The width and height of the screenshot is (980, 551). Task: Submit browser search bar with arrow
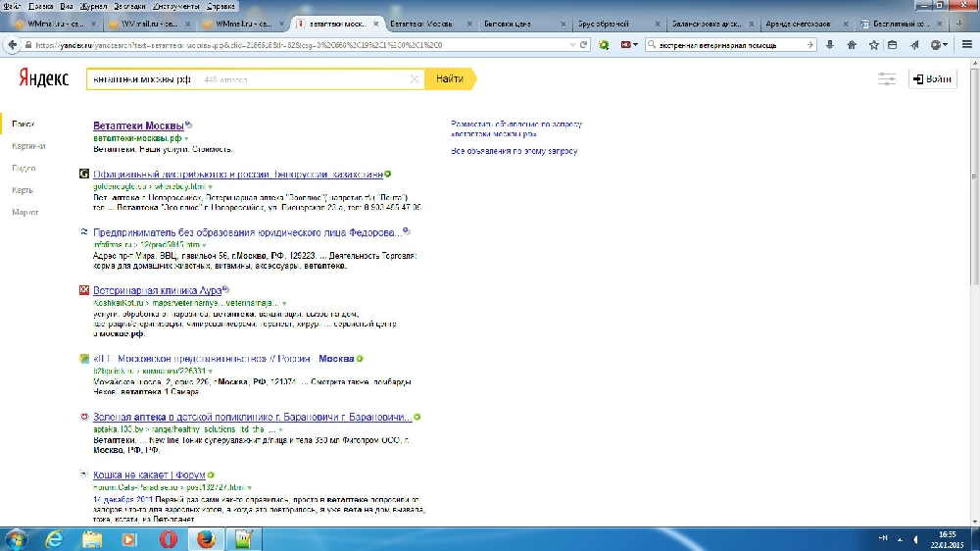(x=810, y=45)
